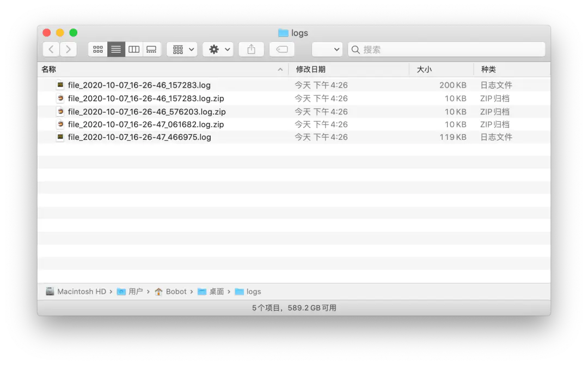Switch to icon grid view

click(x=98, y=50)
